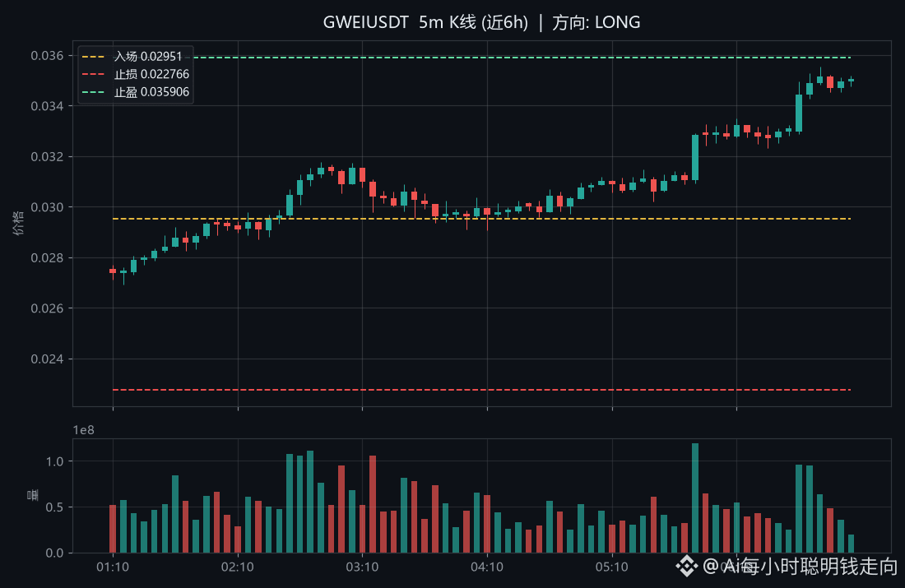Image resolution: width=905 pixels, height=588 pixels.
Task: Click the 0.030 price axis label
Action: 48,207
